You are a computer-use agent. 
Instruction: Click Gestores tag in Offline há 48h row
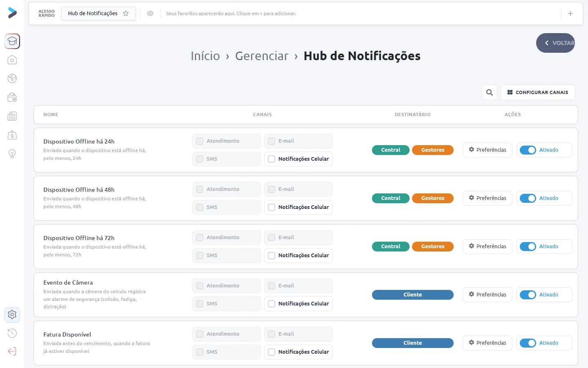(433, 198)
